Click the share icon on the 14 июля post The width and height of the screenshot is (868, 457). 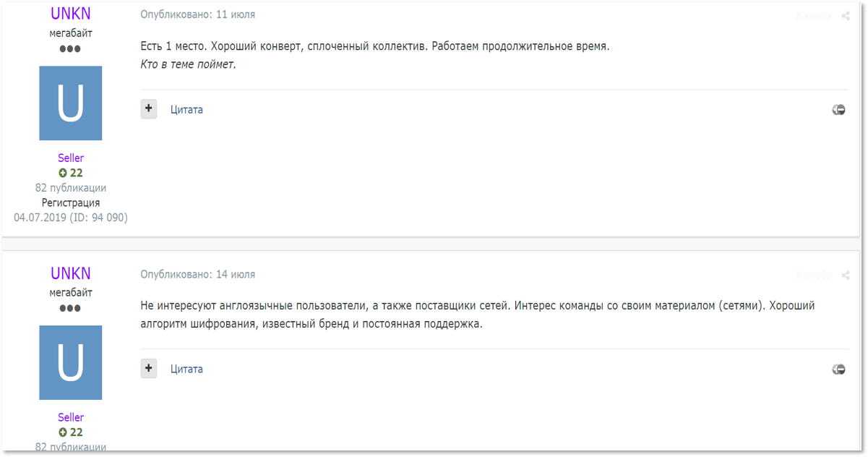[x=845, y=276]
